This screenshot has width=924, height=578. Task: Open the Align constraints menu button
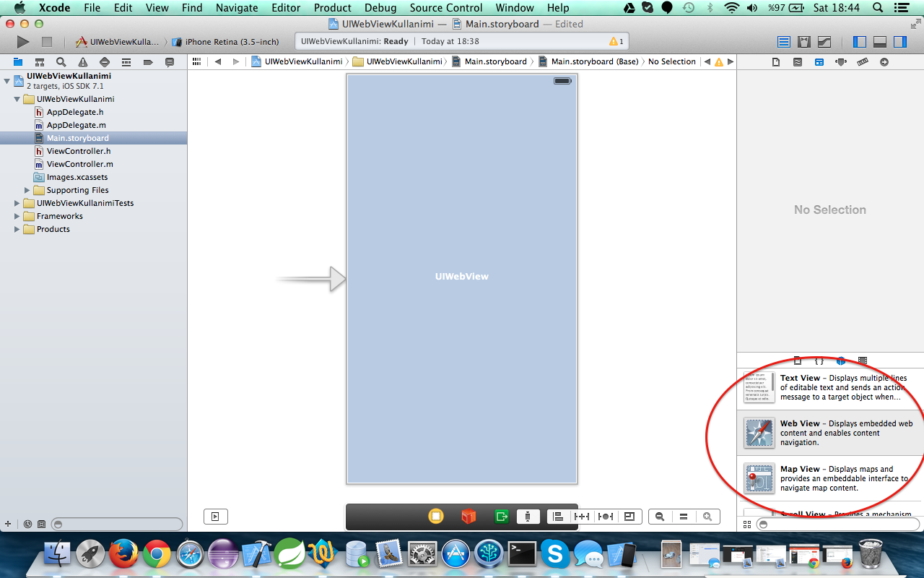coord(558,517)
